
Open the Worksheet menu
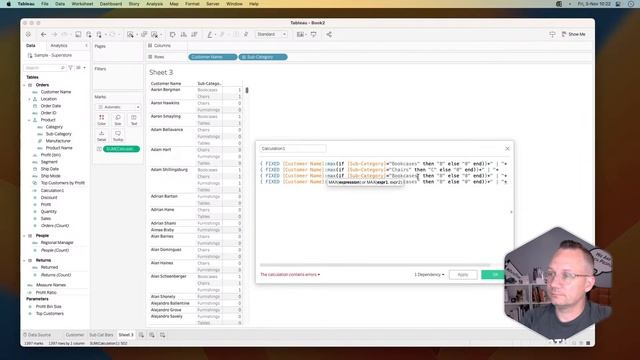click(x=82, y=4)
